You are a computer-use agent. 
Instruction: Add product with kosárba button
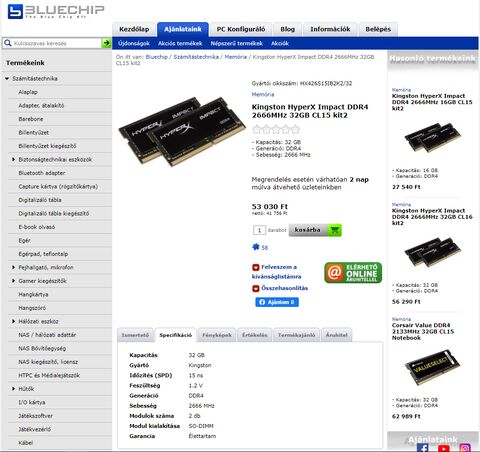tap(315, 230)
